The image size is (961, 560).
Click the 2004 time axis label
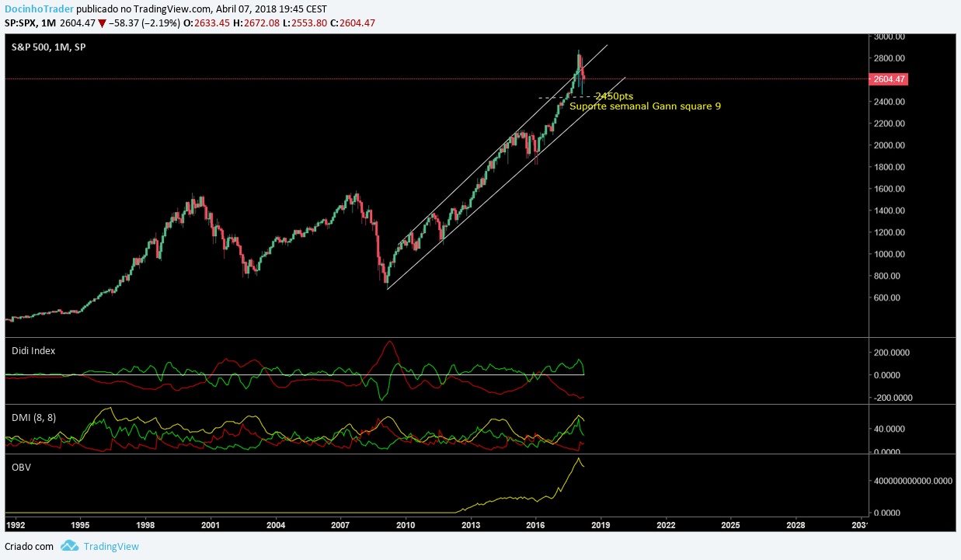tap(276, 526)
